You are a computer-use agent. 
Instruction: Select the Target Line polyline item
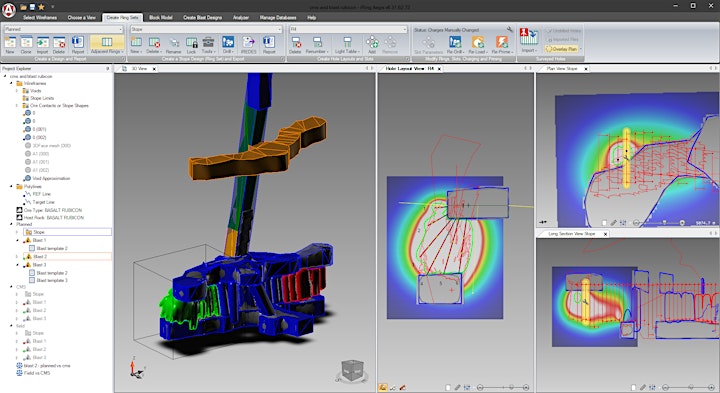tap(43, 202)
